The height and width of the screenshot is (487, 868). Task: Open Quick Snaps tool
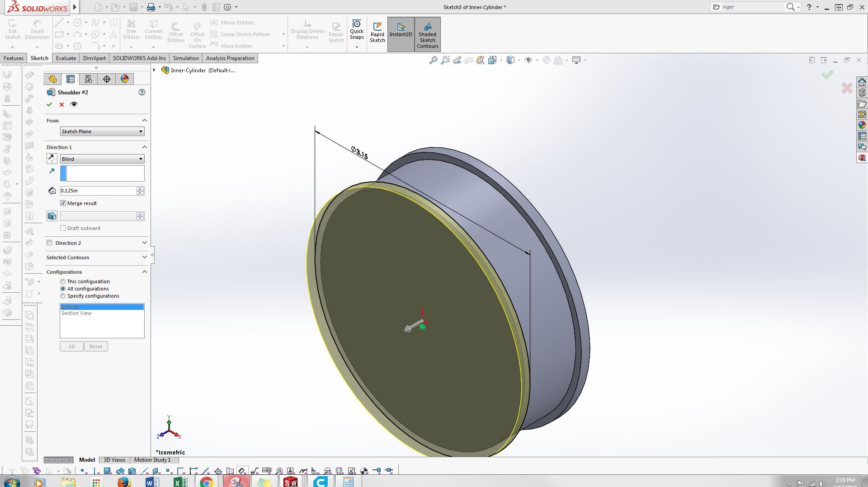pyautogui.click(x=357, y=29)
